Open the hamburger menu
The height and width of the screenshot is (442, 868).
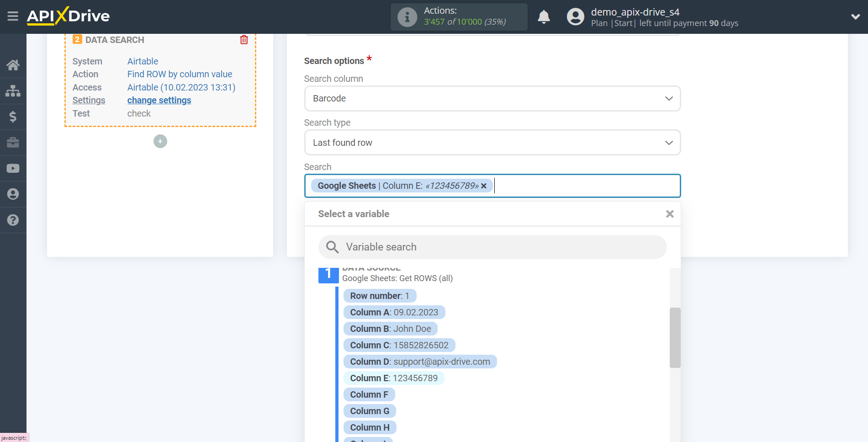(x=13, y=16)
